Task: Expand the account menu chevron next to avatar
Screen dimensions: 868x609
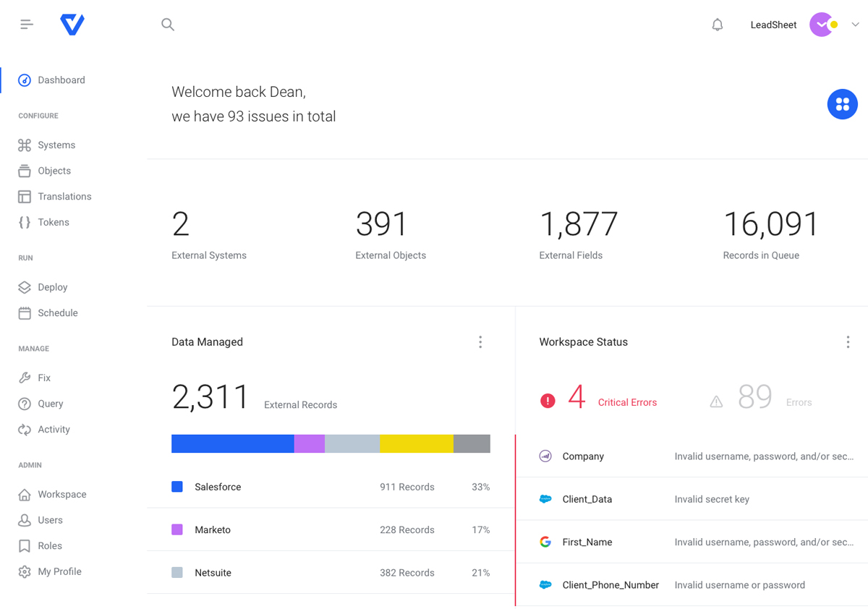Action: click(x=855, y=25)
